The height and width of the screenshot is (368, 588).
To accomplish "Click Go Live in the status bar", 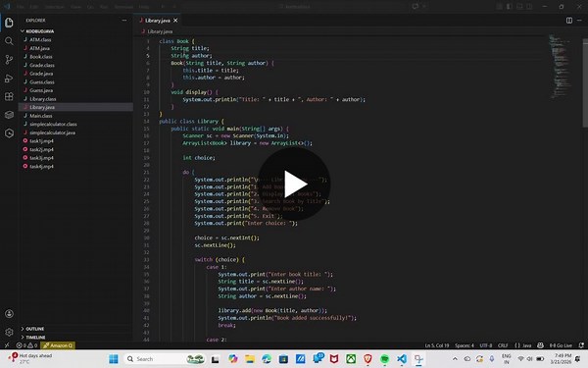I will pyautogui.click(x=561, y=345).
